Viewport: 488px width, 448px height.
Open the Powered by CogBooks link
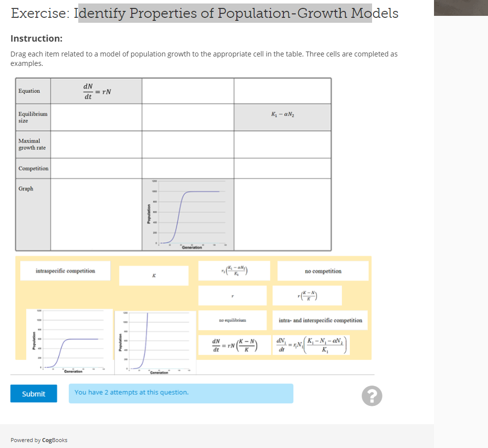39,440
